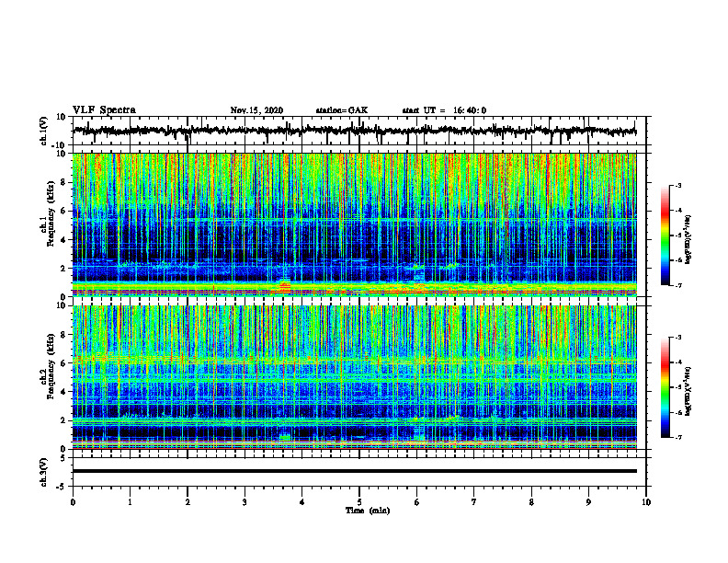Click time axis tick label "0"
Viewport: 728px width, 563px height.
click(x=73, y=502)
